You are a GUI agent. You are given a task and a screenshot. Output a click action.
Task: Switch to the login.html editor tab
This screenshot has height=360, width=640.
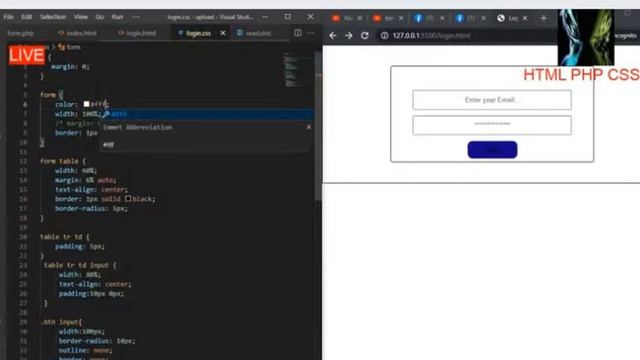pos(138,33)
